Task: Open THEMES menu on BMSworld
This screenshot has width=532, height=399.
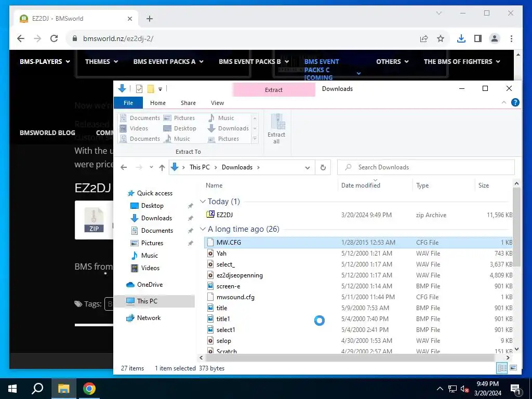Action: (x=101, y=61)
